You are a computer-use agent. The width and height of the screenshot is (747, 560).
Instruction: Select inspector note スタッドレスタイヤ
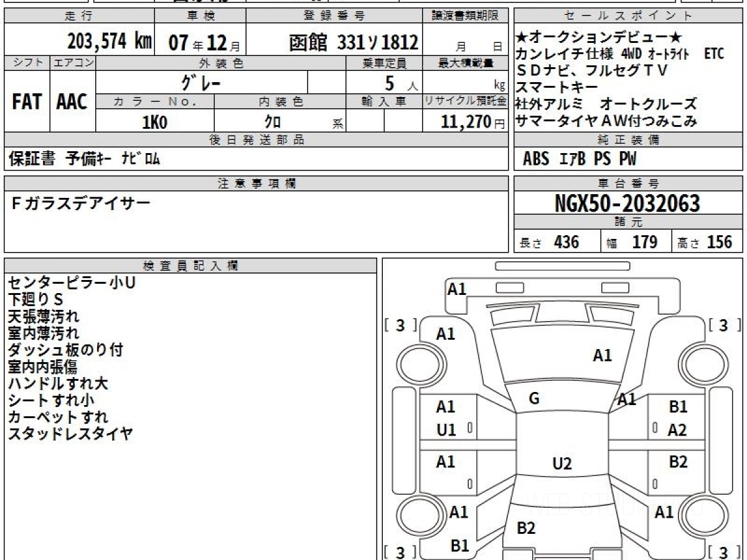[x=70, y=434]
